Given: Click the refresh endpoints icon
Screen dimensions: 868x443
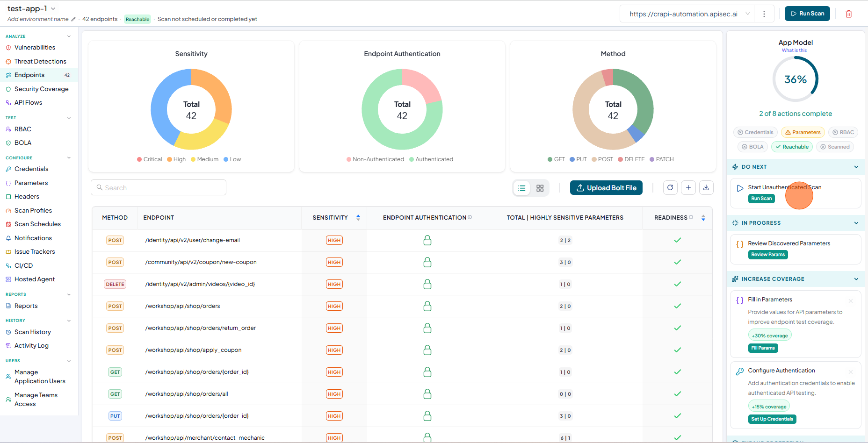Looking at the screenshot, I should coord(670,187).
